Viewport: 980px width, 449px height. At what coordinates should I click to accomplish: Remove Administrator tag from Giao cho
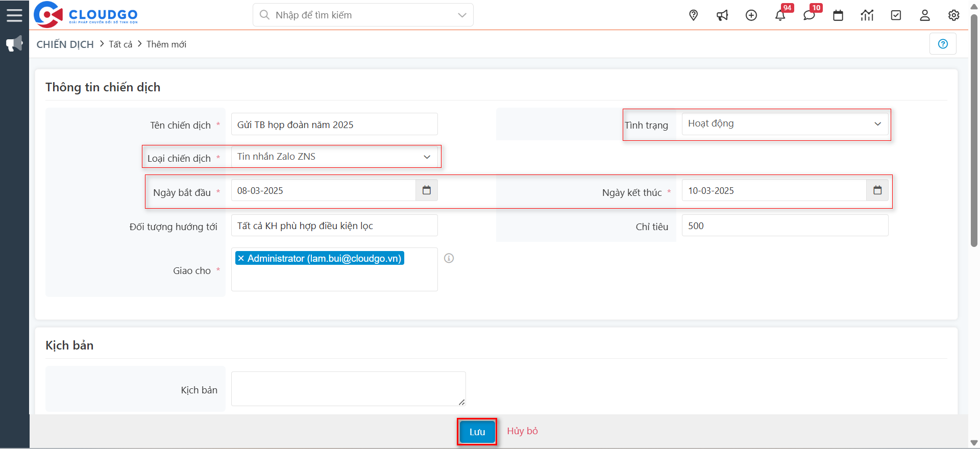(x=241, y=258)
